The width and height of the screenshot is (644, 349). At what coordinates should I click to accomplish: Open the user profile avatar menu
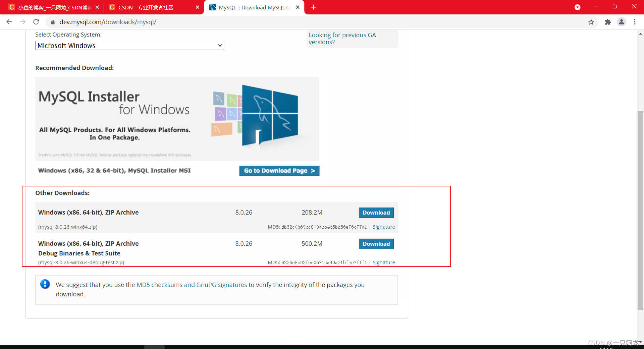(x=622, y=22)
